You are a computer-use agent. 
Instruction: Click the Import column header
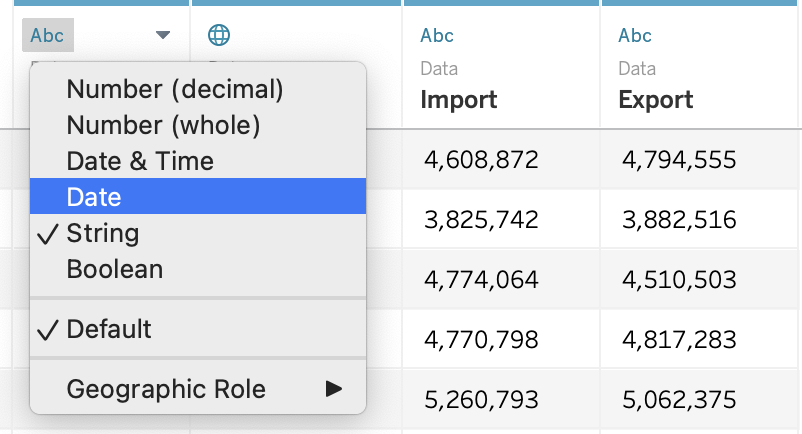pyautogui.click(x=459, y=100)
